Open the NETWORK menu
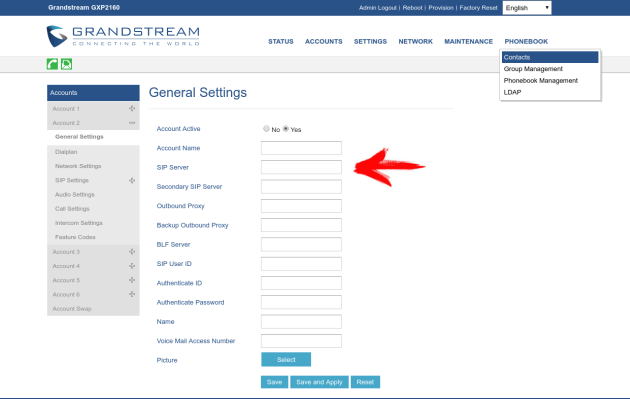The image size is (630, 399). click(415, 41)
